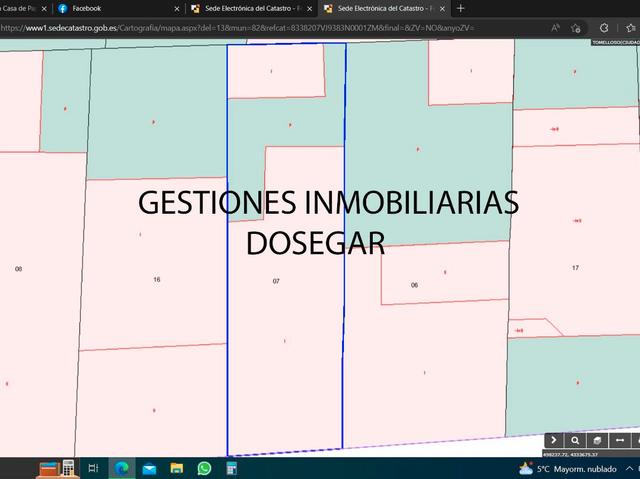
Task: Expand the map toolbar with the arrow button
Action: click(554, 440)
